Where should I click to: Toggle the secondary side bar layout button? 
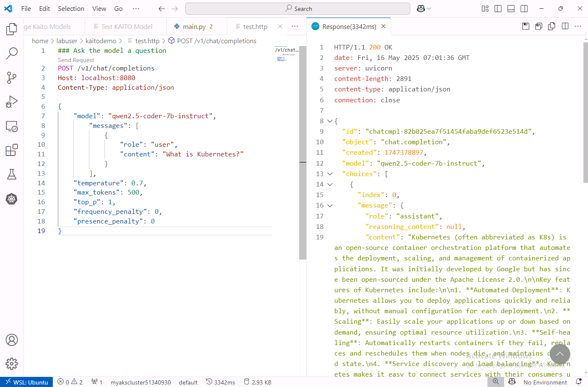click(524, 9)
